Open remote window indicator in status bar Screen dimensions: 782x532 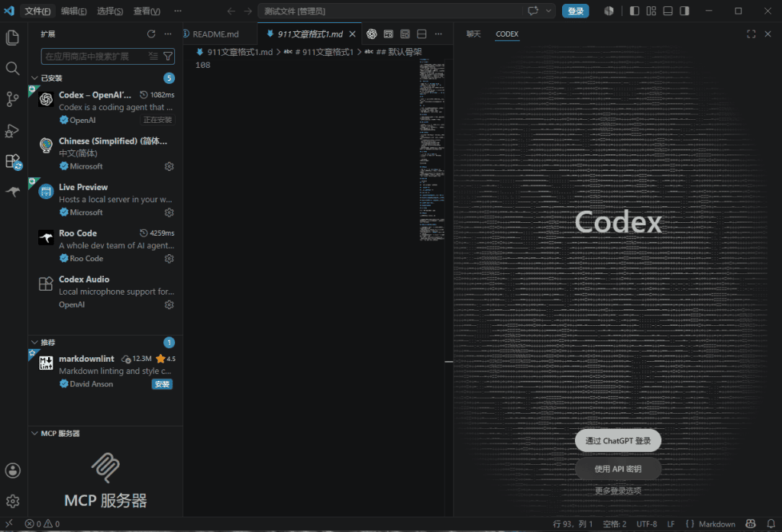[x=8, y=524]
